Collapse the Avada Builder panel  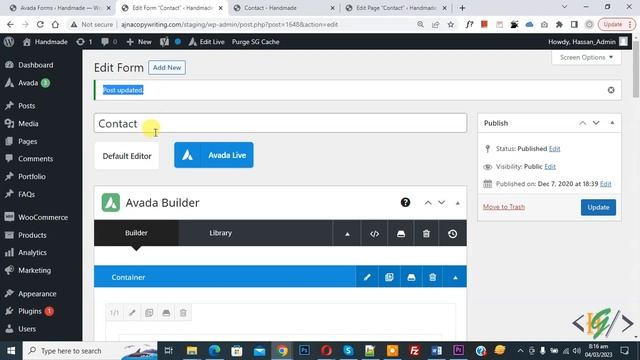coord(458,203)
